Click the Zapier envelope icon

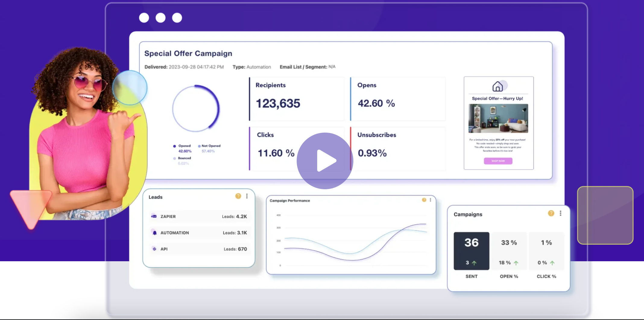154,216
